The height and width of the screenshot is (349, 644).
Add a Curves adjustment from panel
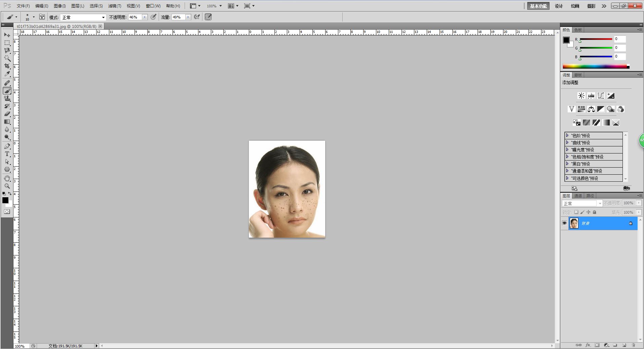click(601, 96)
